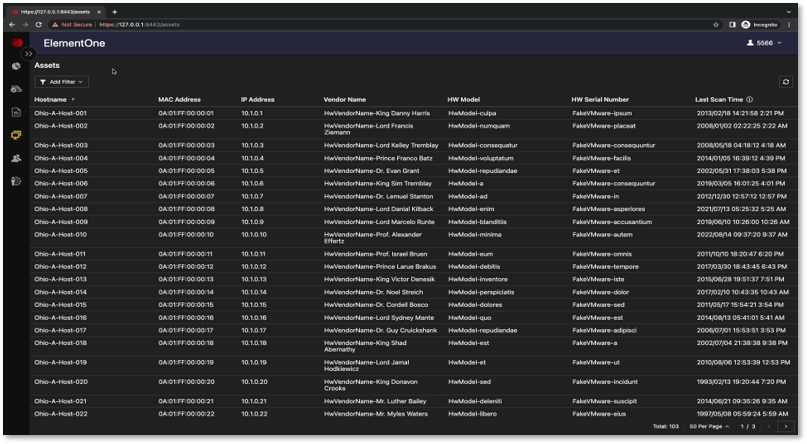
Task: Open the 50 Per Page dropdown
Action: pos(709,427)
